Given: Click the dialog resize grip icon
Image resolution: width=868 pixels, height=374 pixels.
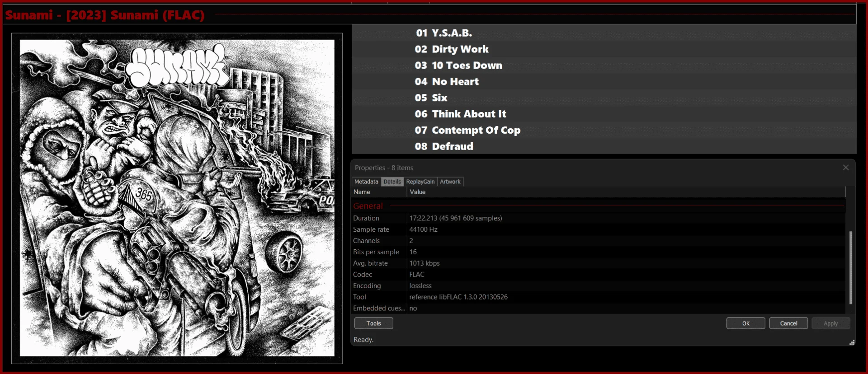Looking at the screenshot, I should (x=852, y=342).
